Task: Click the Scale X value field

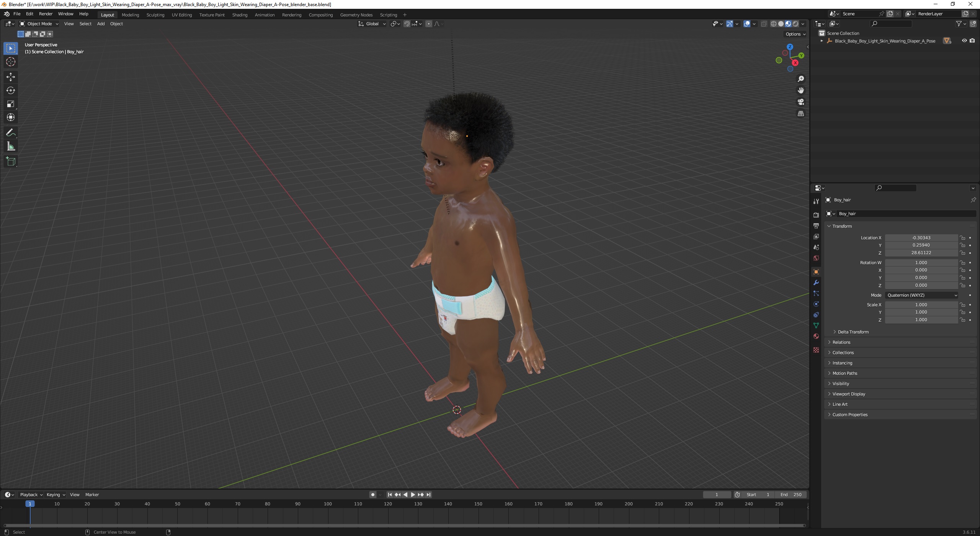Action: click(921, 305)
